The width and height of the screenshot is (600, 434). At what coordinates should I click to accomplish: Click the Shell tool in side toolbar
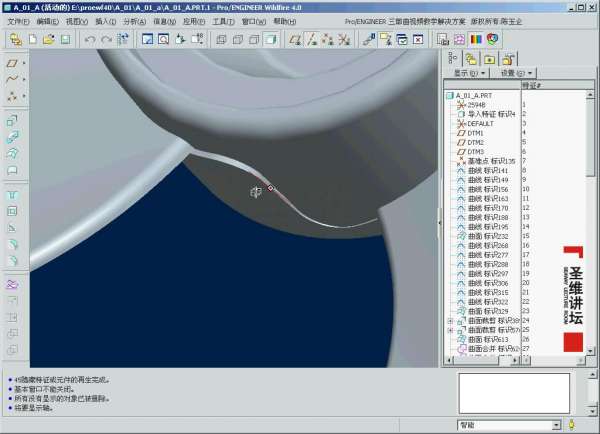click(x=12, y=211)
